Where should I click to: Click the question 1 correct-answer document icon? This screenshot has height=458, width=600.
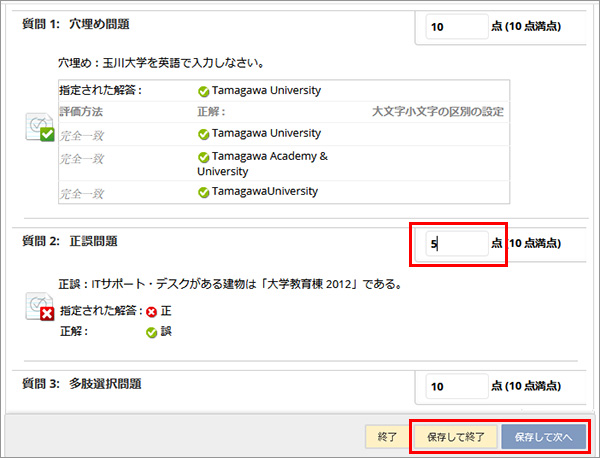pos(40,127)
